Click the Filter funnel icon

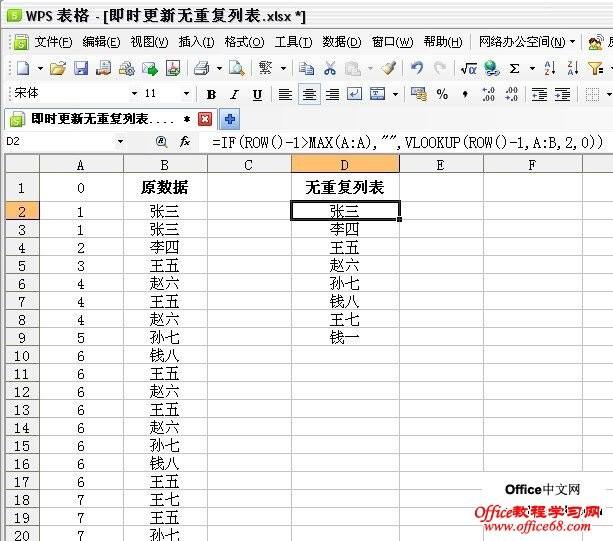pos(595,69)
